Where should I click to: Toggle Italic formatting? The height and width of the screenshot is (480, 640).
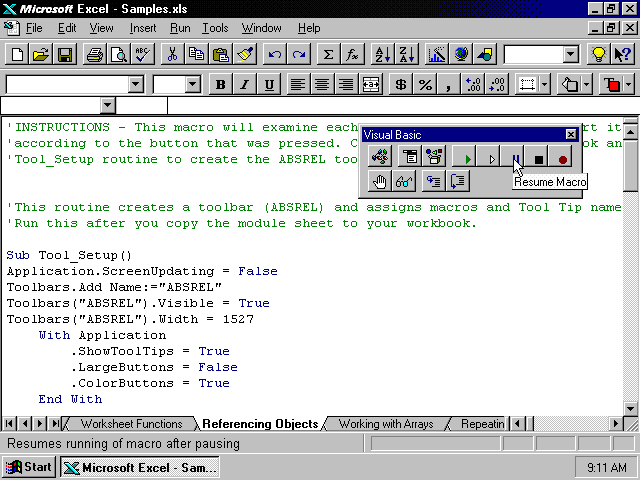coord(245,84)
